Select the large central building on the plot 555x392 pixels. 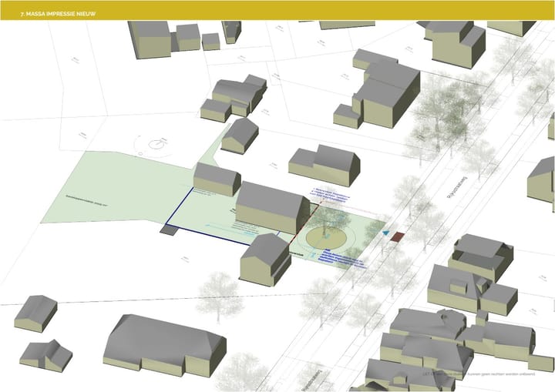pos(269,206)
